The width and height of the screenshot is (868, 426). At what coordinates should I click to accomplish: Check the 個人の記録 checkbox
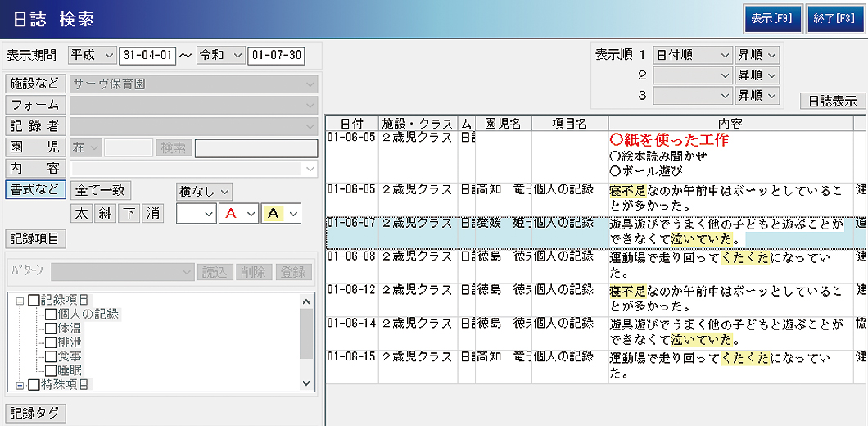click(51, 315)
